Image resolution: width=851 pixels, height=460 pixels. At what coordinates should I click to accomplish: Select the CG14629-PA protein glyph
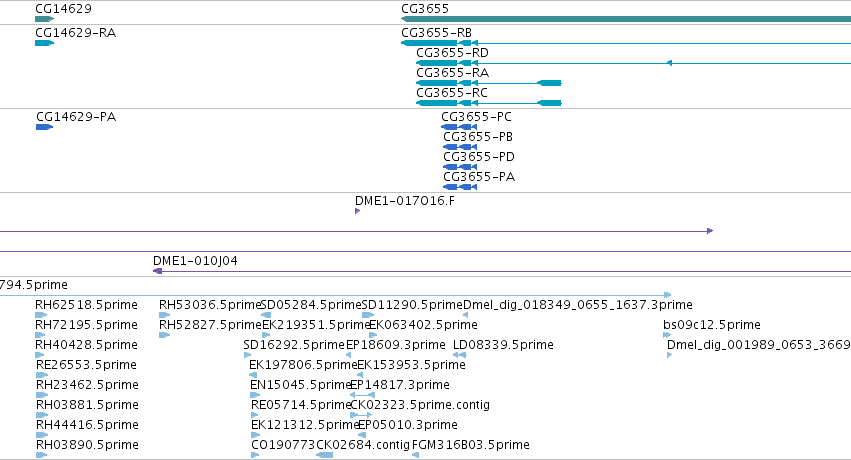pos(45,127)
